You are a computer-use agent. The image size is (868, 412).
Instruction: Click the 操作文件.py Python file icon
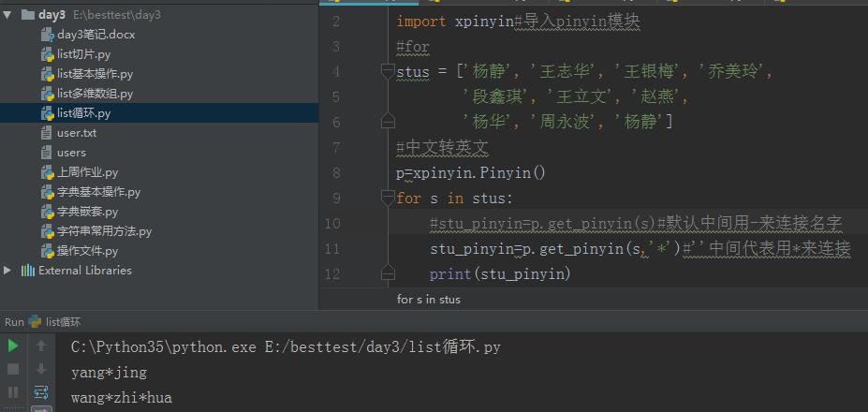click(x=48, y=251)
